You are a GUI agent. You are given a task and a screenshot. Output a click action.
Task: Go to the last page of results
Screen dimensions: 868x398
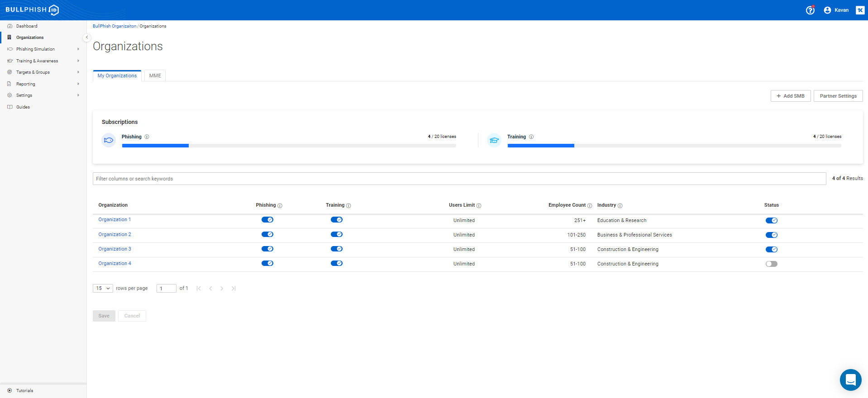[x=234, y=289]
